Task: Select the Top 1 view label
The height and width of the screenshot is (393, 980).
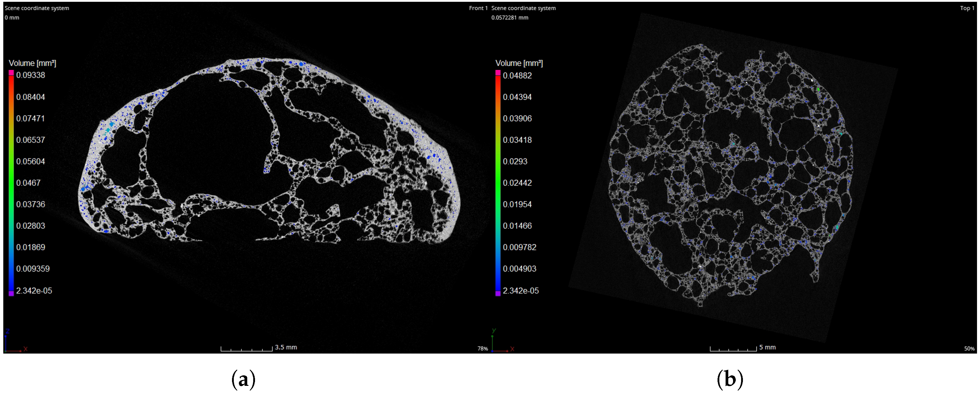Action: (x=967, y=8)
